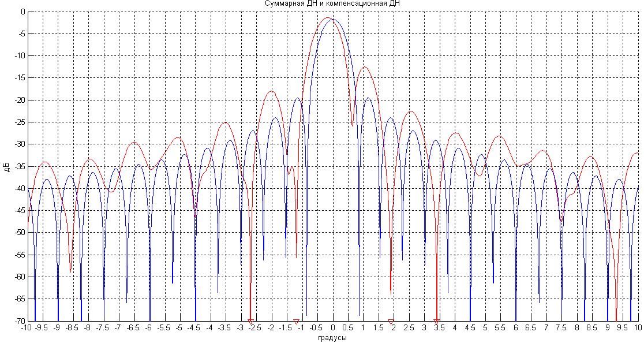This screenshot has height=343, width=644.
Task: Click the x-axis tick label "-0.5"
Action: click(x=317, y=328)
